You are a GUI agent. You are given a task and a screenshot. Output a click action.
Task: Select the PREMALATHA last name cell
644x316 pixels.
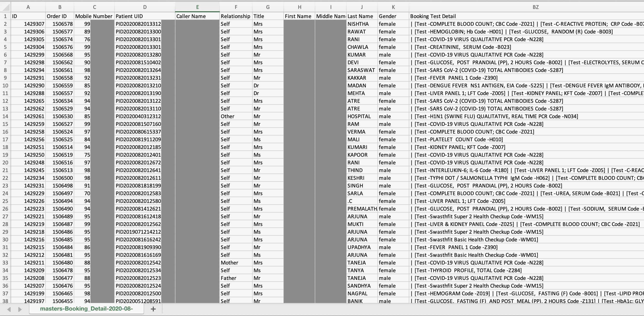(x=362, y=209)
